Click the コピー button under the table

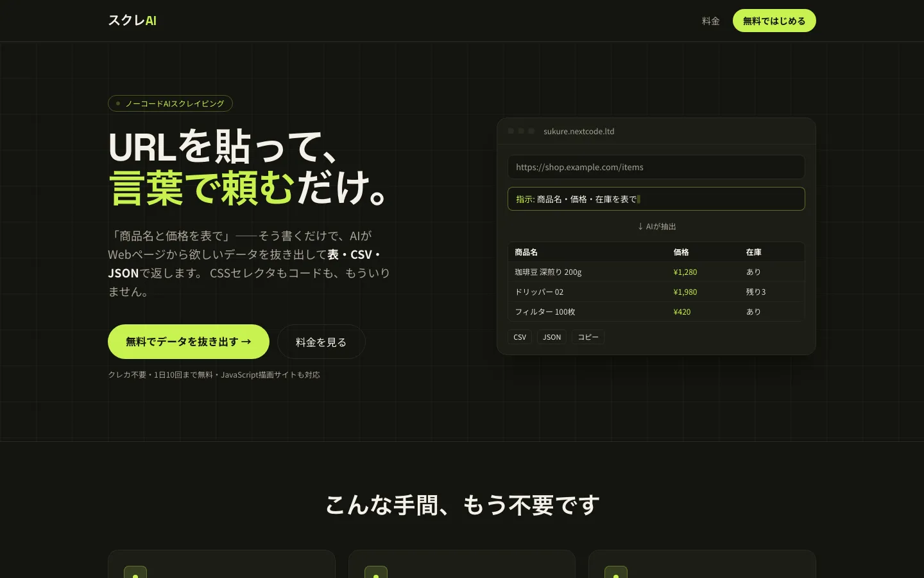588,337
